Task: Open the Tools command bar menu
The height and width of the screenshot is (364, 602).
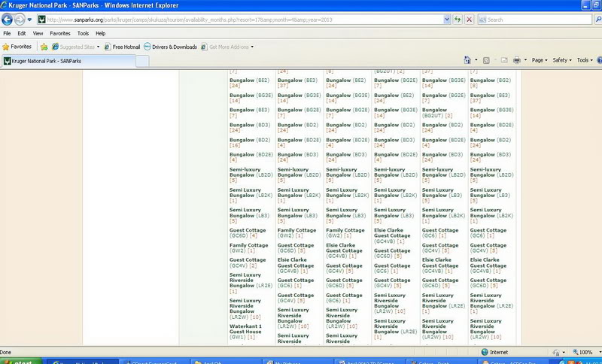Action: tap(585, 60)
